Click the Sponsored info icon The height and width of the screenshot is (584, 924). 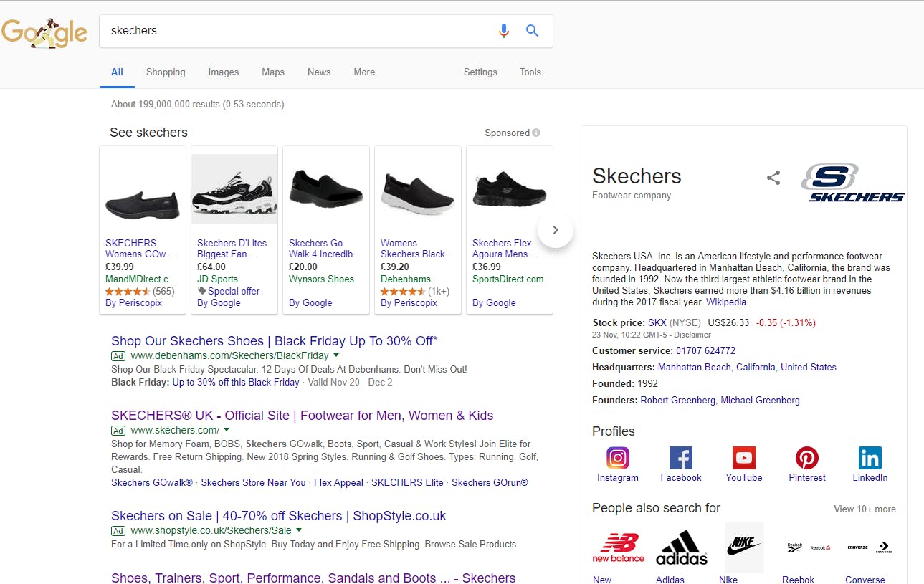[536, 133]
